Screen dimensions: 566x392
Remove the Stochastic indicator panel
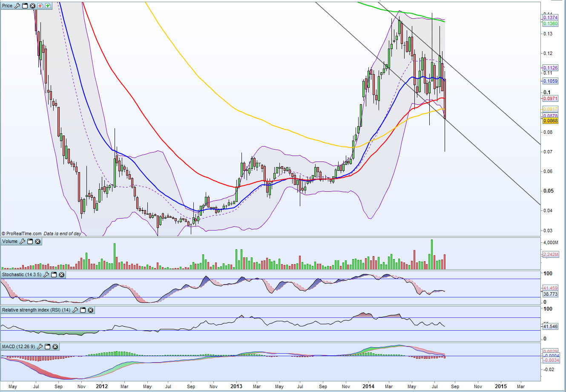coord(61,274)
